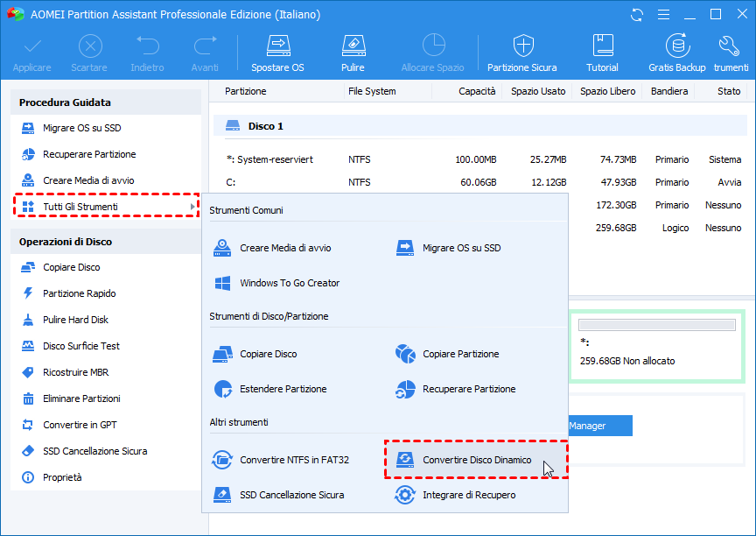This screenshot has height=536, width=756.
Task: Sort by Capacità column header
Action: [x=477, y=91]
